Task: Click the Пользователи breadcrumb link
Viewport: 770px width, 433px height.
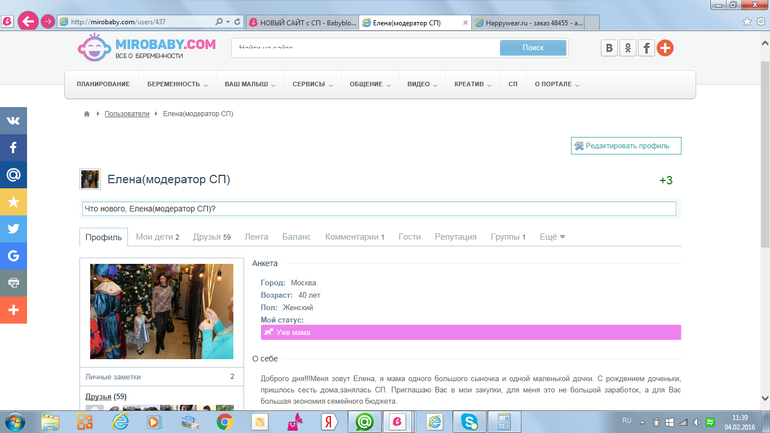Action: (126, 114)
